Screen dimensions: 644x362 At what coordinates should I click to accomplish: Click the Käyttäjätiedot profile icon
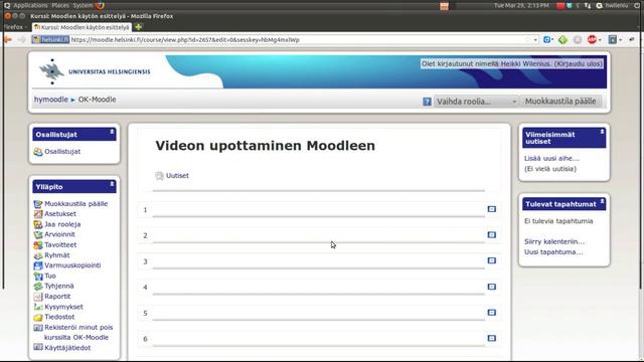tap(38, 347)
